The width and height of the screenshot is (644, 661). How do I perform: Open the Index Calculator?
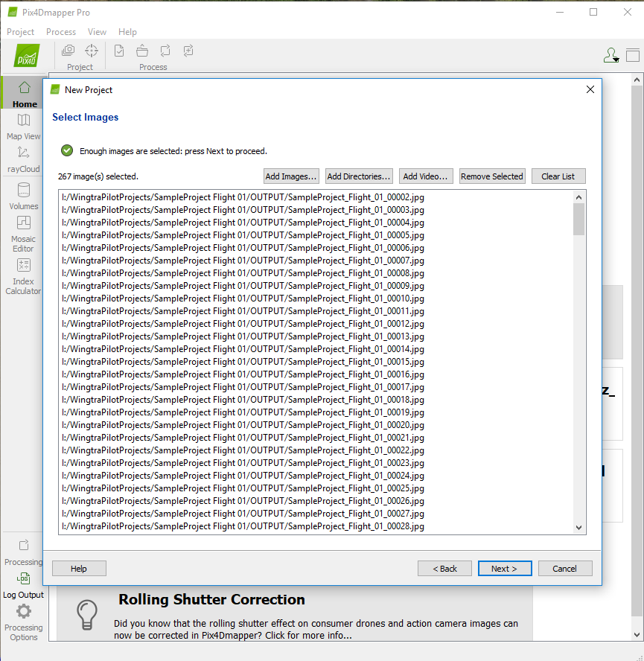click(x=23, y=275)
